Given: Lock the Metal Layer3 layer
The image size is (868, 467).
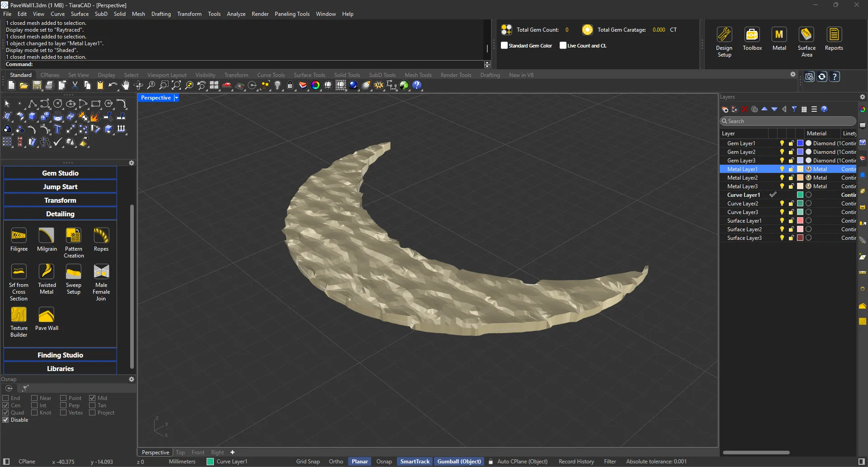Looking at the screenshot, I should coord(791,186).
